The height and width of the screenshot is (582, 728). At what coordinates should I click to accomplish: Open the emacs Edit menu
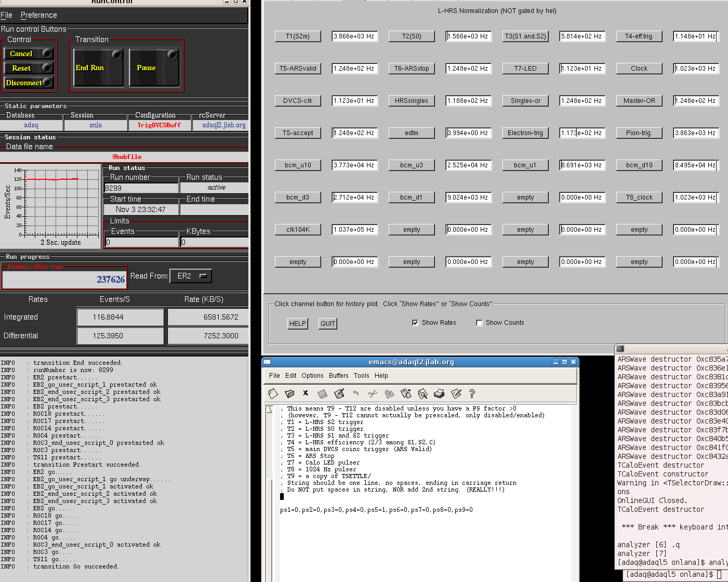point(291,376)
